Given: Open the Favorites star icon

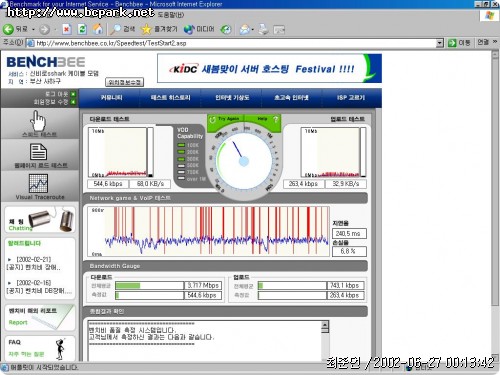Looking at the screenshot, I should [146, 29].
